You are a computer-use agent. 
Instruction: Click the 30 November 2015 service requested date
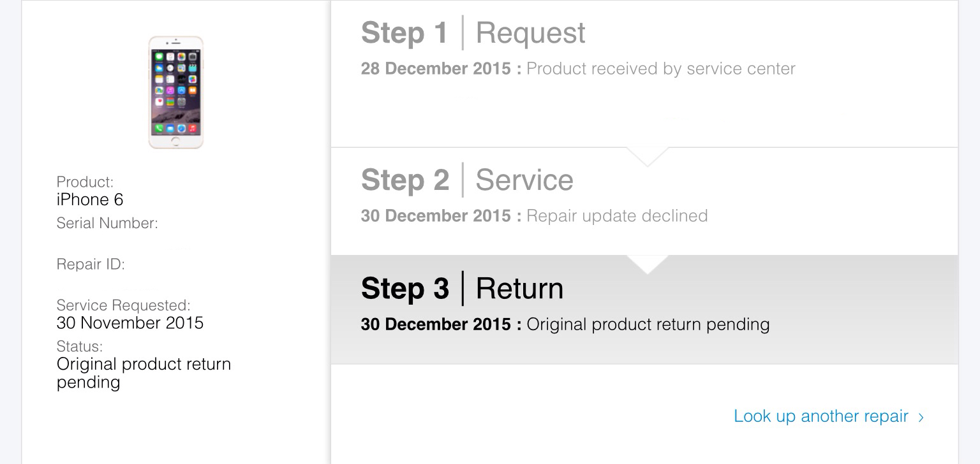(x=130, y=323)
